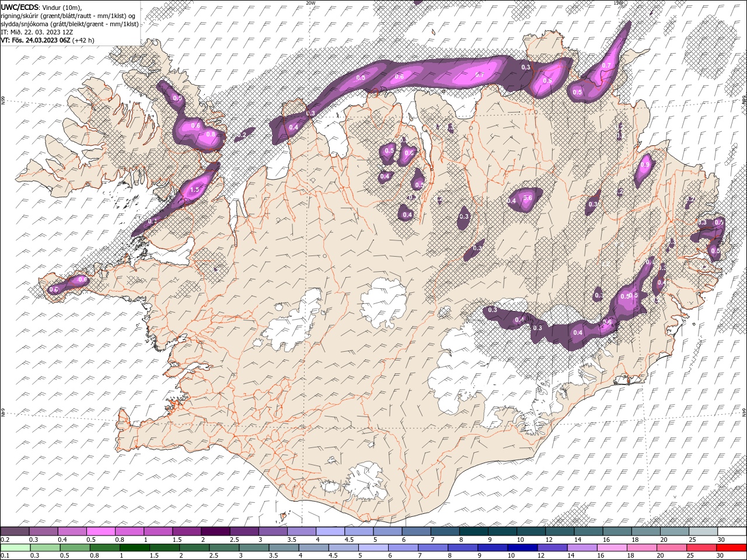Image resolution: width=747 pixels, height=560 pixels.
Task: Pick the light periwinkle 4 swatch in the upper scale
Action: tap(330, 531)
